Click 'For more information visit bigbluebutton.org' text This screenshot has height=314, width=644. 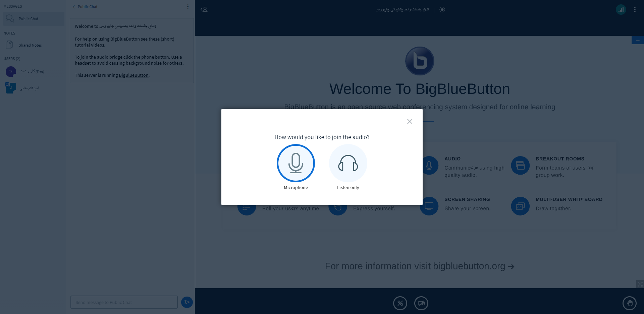pos(420,266)
